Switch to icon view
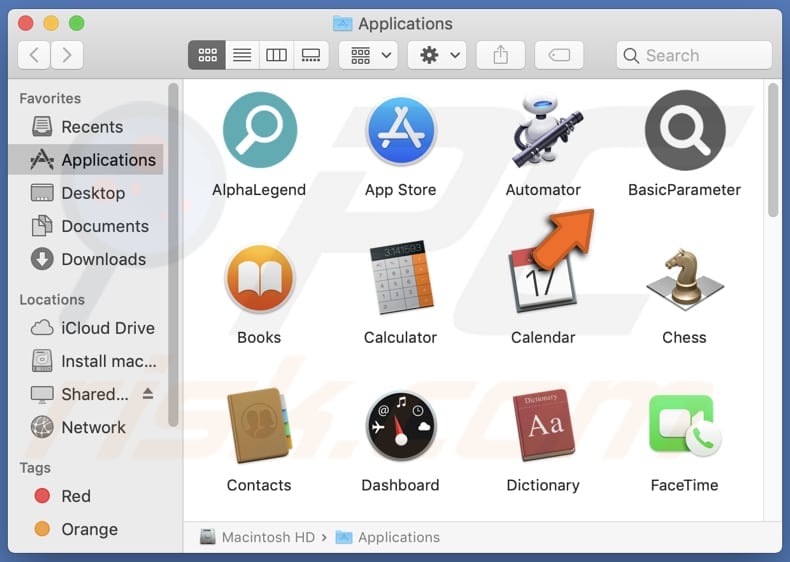This screenshot has width=790, height=562. 207,55
